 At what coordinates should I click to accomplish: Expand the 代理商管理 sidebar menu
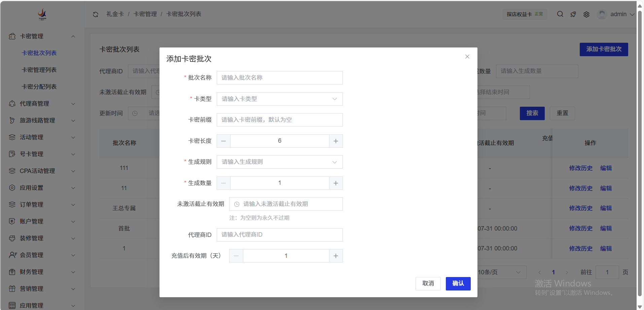click(42, 104)
